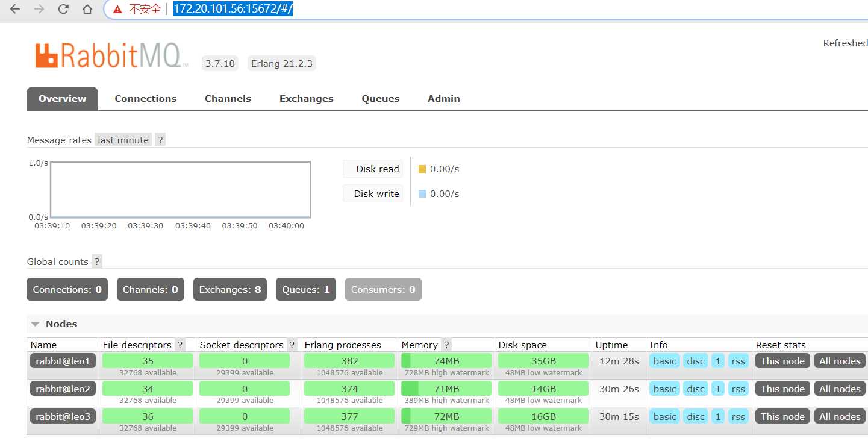Screen dimensions: 868x441
Task: Click the 382 Erlang processes value
Action: (349, 361)
